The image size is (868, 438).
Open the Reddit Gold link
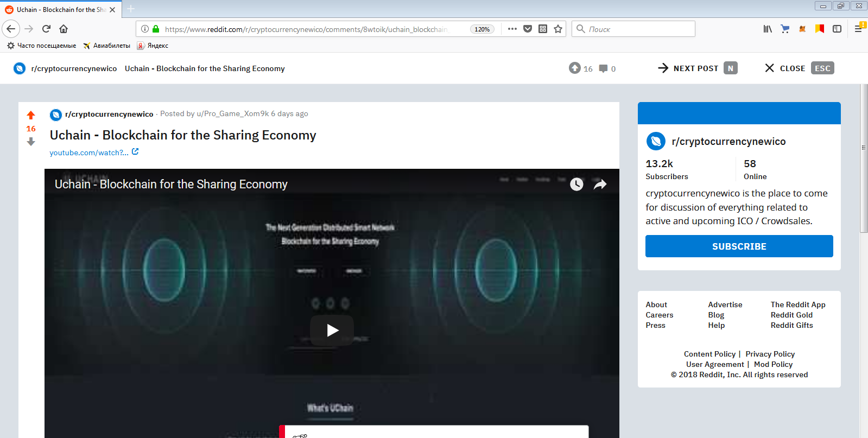click(x=791, y=315)
